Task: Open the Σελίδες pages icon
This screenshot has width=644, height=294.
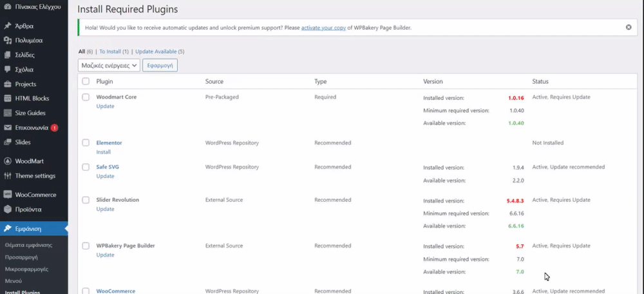Action: tap(8, 55)
